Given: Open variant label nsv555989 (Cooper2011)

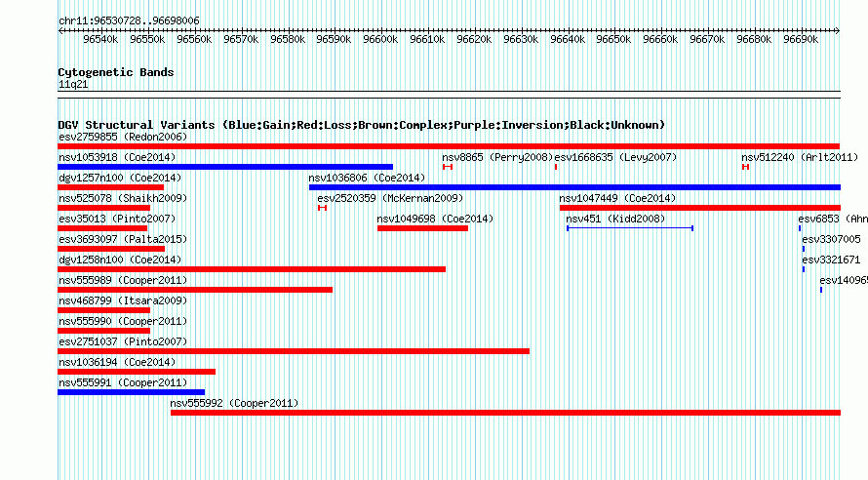Looking at the screenshot, I should tap(123, 280).
